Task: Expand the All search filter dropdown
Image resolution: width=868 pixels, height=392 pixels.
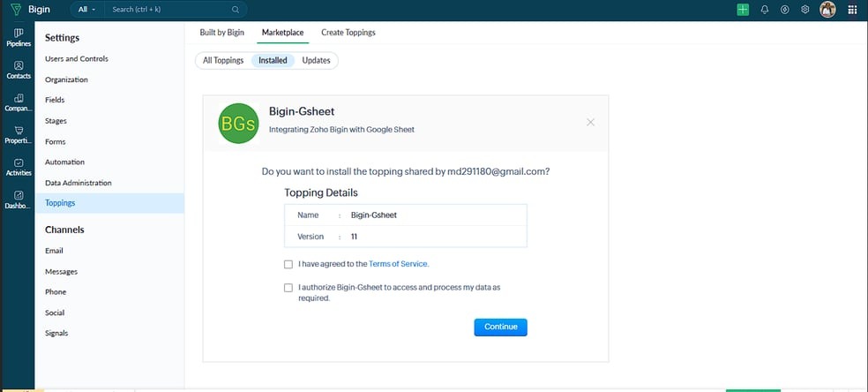Action: tap(87, 10)
